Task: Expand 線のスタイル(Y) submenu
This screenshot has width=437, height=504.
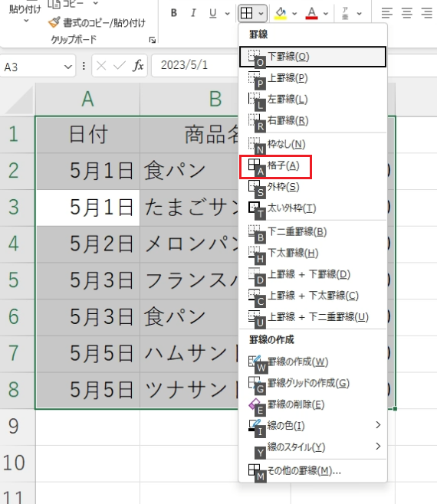Action: point(313,447)
